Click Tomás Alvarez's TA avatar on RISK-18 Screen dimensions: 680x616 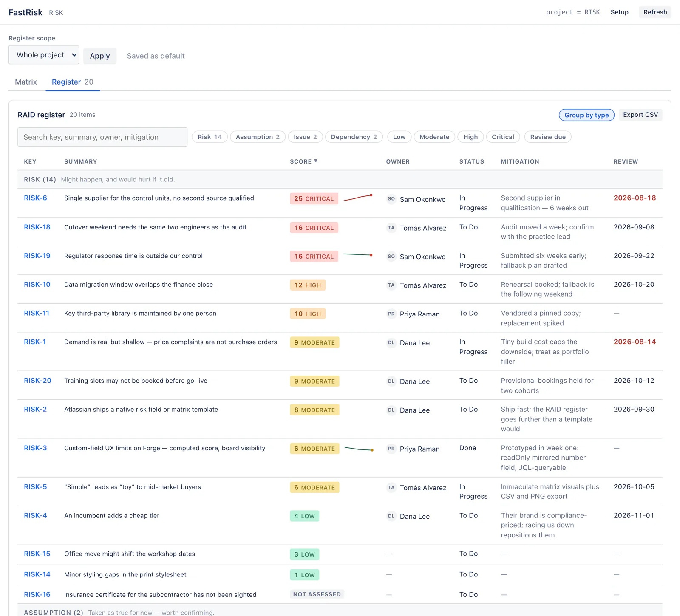coord(391,228)
